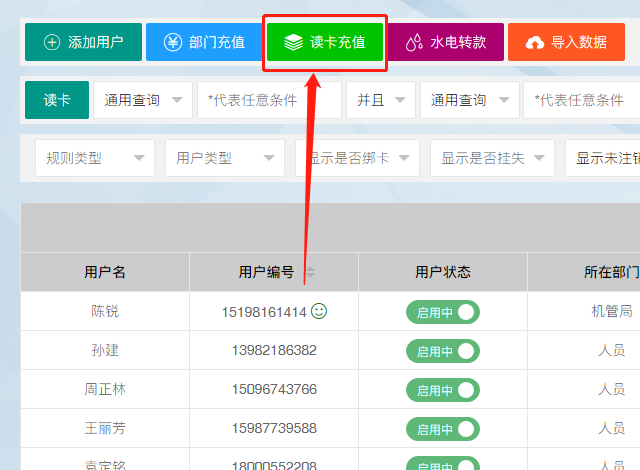The height and width of the screenshot is (470, 640).
Task: Expand the 并且 condition dropdown
Action: pyautogui.click(x=380, y=100)
